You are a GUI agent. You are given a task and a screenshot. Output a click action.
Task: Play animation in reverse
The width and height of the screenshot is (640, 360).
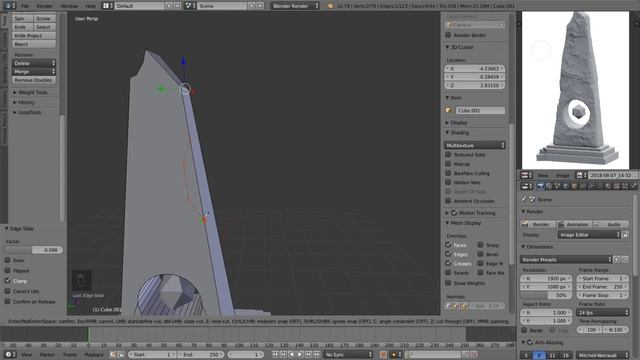[x=291, y=355]
